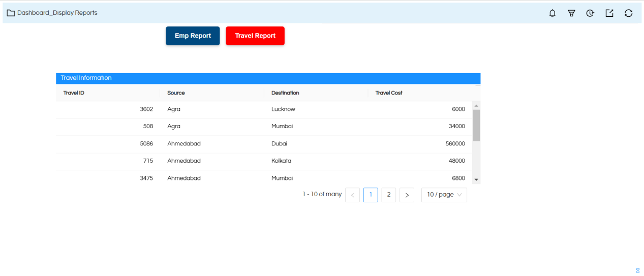Open the 10 / page dropdown
This screenshot has height=276, width=644.
(x=444, y=195)
